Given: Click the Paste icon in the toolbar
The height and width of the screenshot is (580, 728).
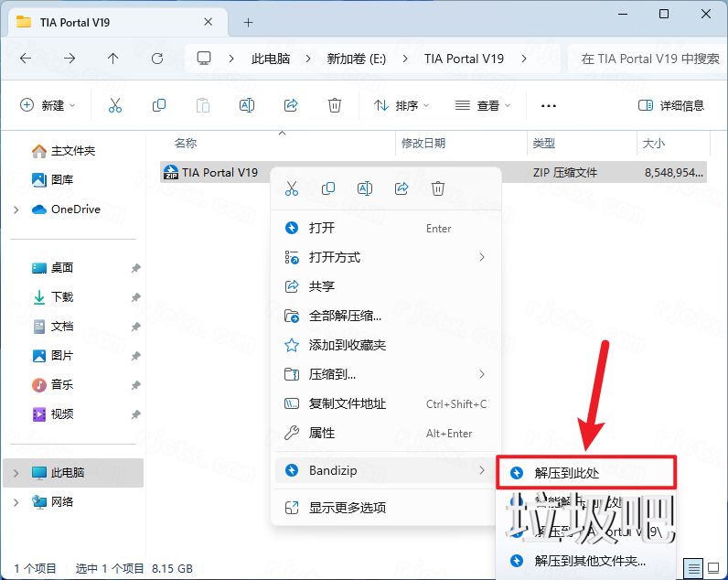Looking at the screenshot, I should (203, 105).
